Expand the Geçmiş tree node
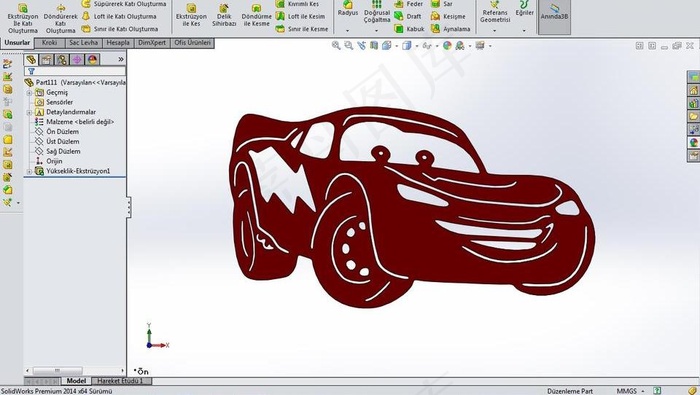This screenshot has height=395, width=700. (29, 93)
